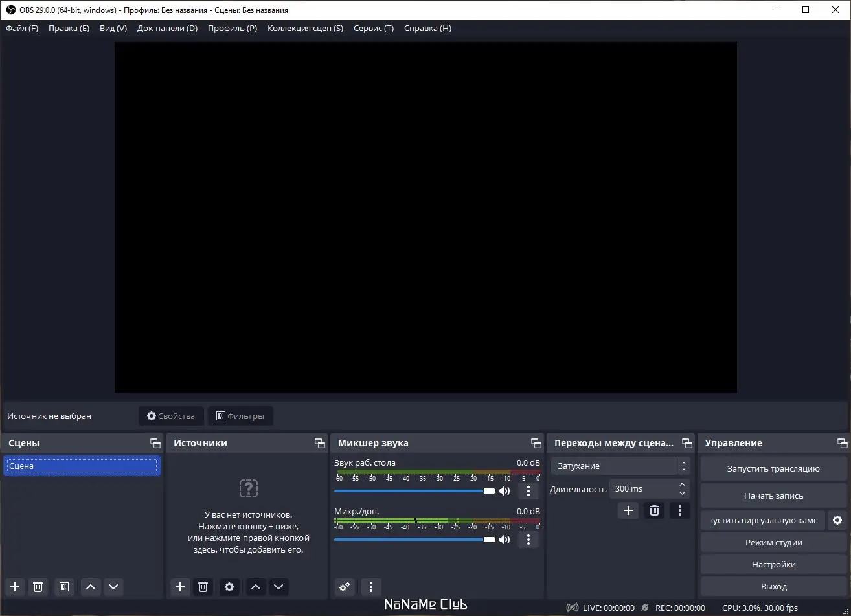This screenshot has height=616, width=851.
Task: Undock the Микшер звука panel
Action: [x=536, y=443]
